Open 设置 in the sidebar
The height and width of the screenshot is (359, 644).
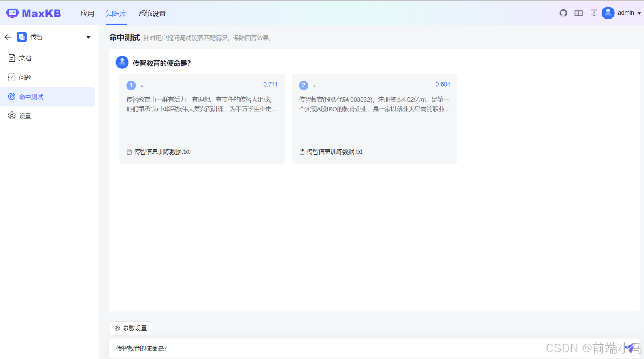(47, 116)
